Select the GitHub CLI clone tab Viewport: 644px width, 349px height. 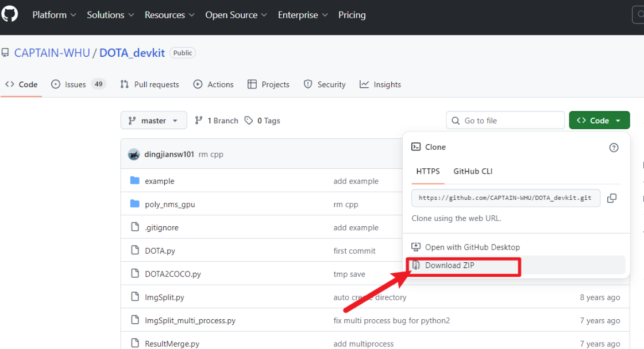click(x=473, y=171)
